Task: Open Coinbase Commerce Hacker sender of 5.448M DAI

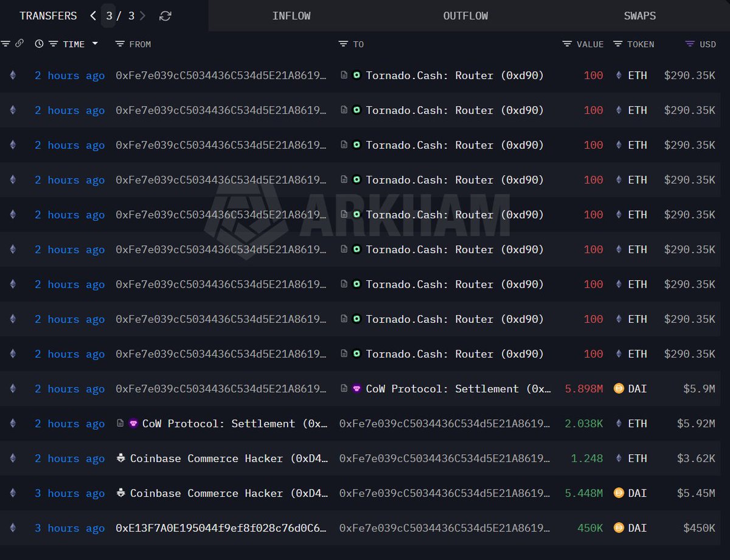Action: click(229, 493)
